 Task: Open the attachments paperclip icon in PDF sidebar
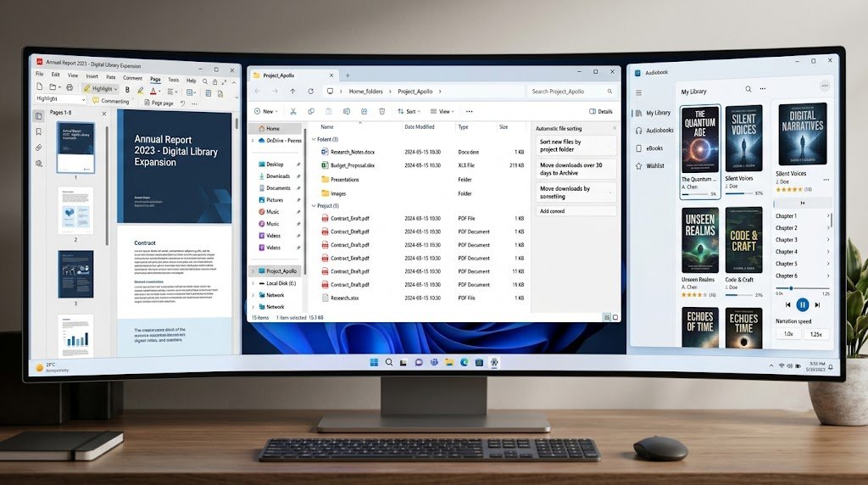point(39,148)
